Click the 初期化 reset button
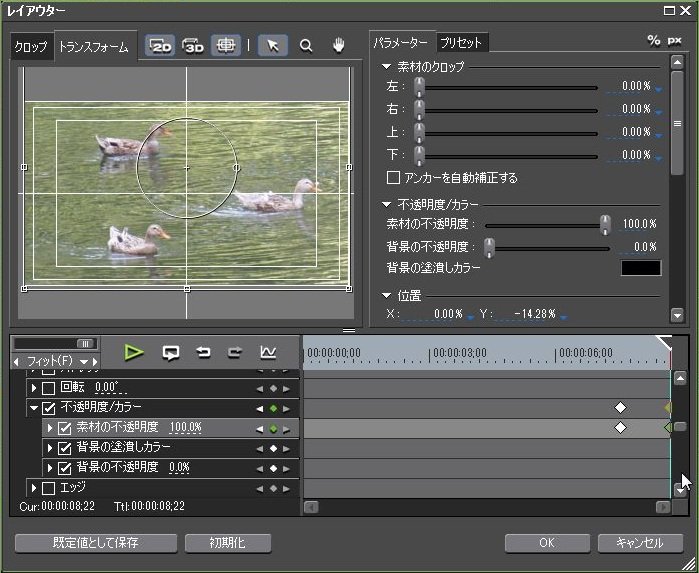 (228, 543)
